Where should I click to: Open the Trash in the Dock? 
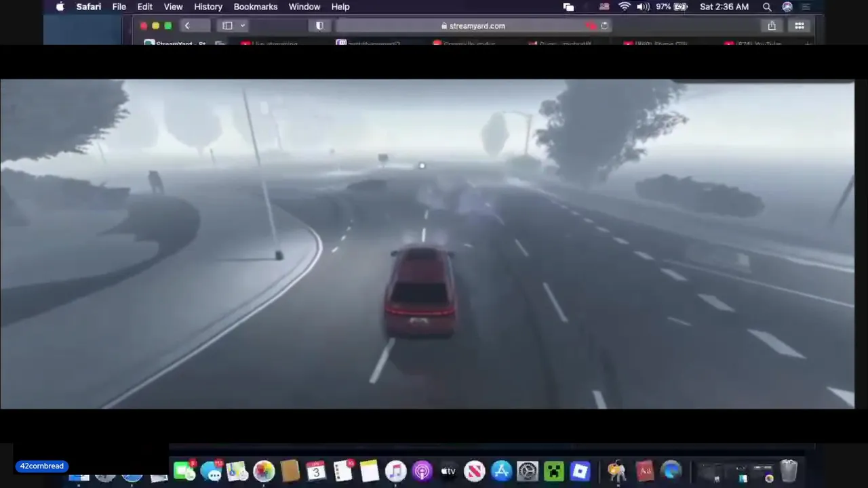coord(789,470)
